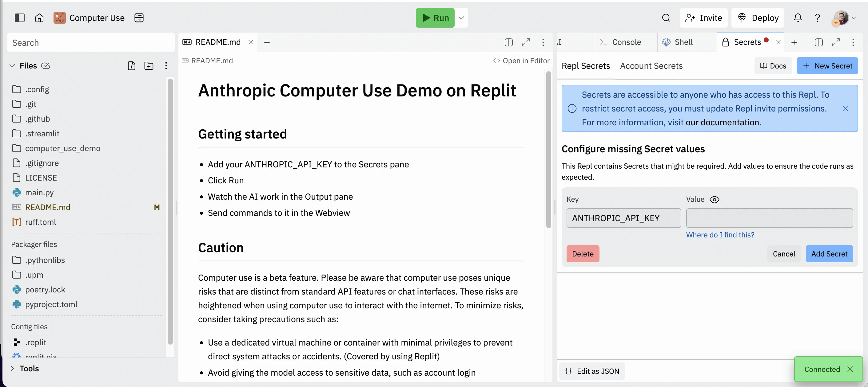Toggle secret value visibility eye icon
This screenshot has width=868, height=387.
coord(714,200)
